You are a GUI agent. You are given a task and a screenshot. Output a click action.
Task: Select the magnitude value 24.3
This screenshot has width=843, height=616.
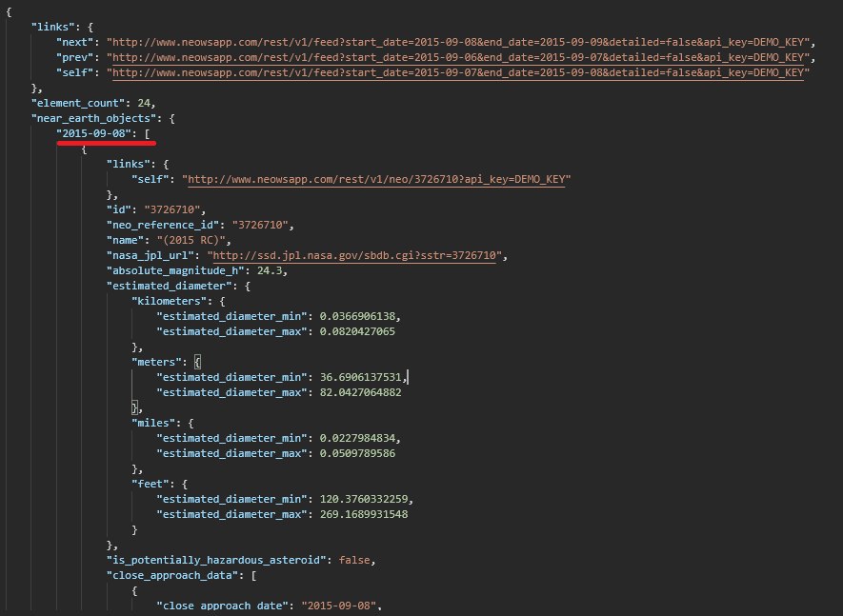(270, 270)
